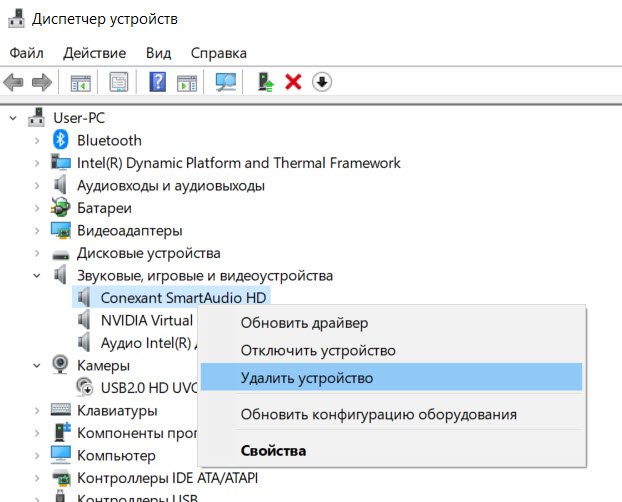The image size is (622, 502).
Task: Select the Видеоадаптеры label
Action: click(x=129, y=231)
